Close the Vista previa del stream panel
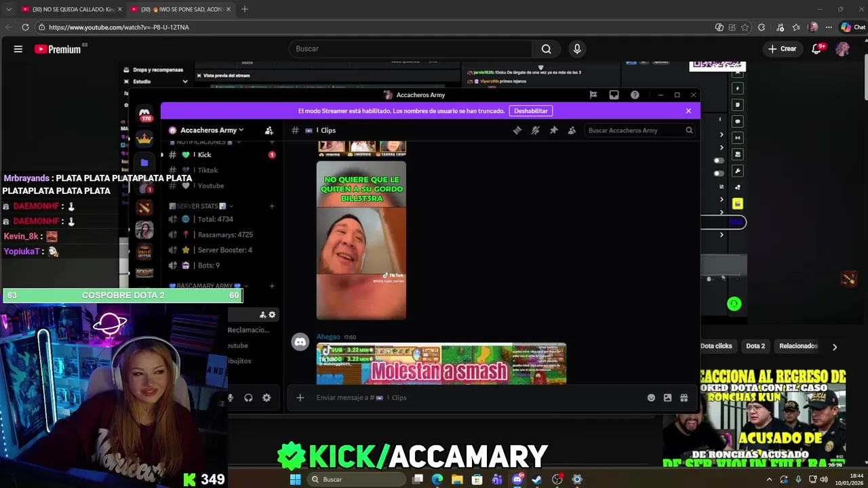868x488 pixels. click(199, 75)
